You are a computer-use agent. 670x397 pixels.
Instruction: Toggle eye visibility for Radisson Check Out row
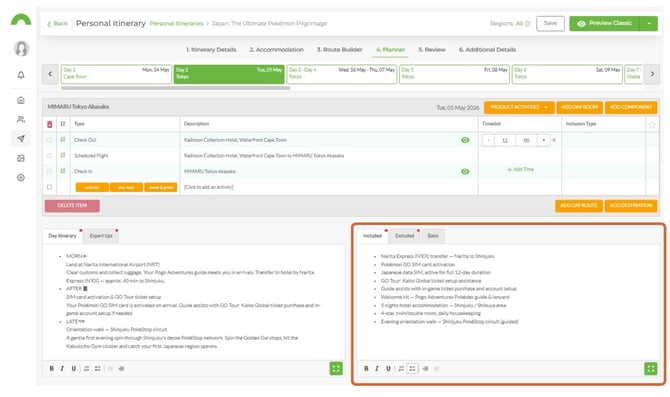465,140
